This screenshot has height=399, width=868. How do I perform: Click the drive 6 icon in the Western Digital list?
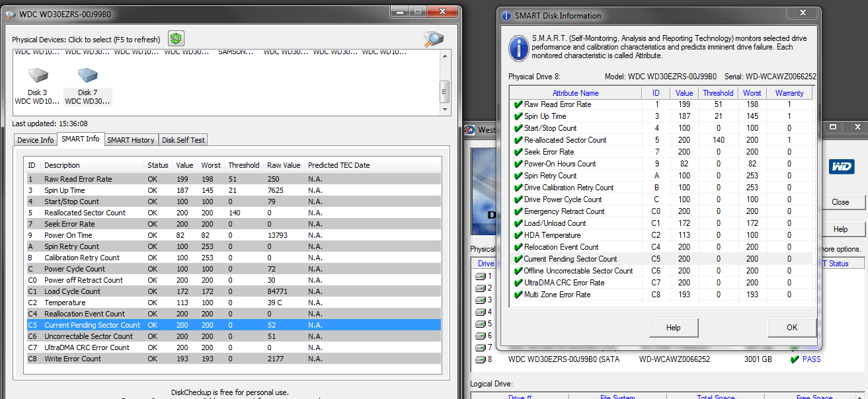pyautogui.click(x=481, y=336)
